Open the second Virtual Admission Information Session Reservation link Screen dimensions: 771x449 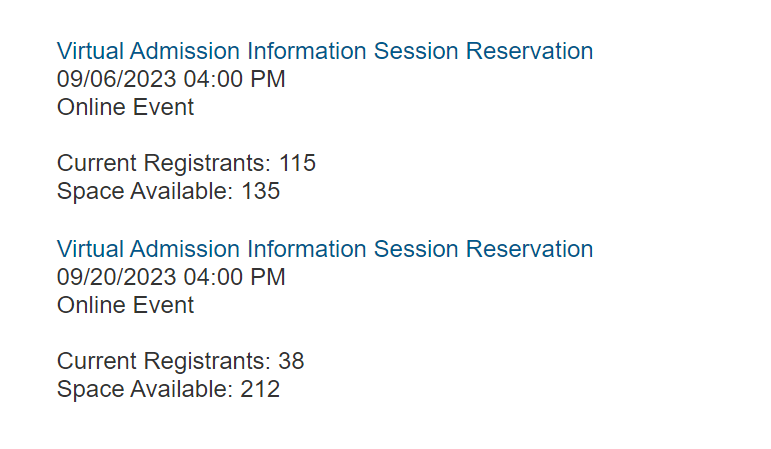[325, 249]
